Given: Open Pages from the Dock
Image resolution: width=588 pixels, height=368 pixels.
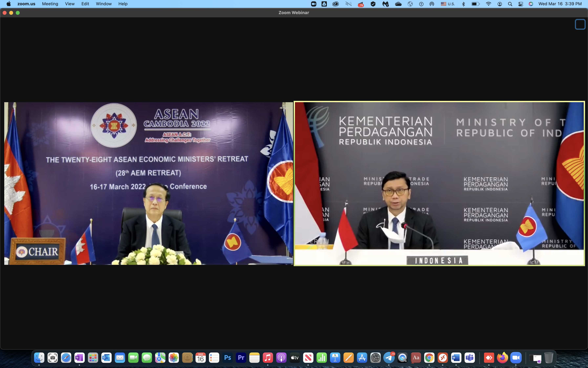Looking at the screenshot, I should click(x=348, y=357).
